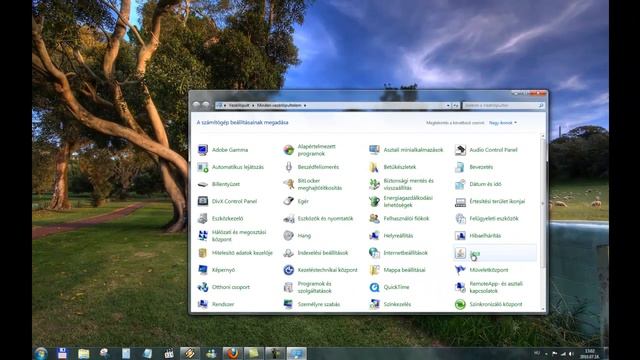The width and height of the screenshot is (640, 360).
Task: Open Otthoni csoport homegroup
Action: 224,287
